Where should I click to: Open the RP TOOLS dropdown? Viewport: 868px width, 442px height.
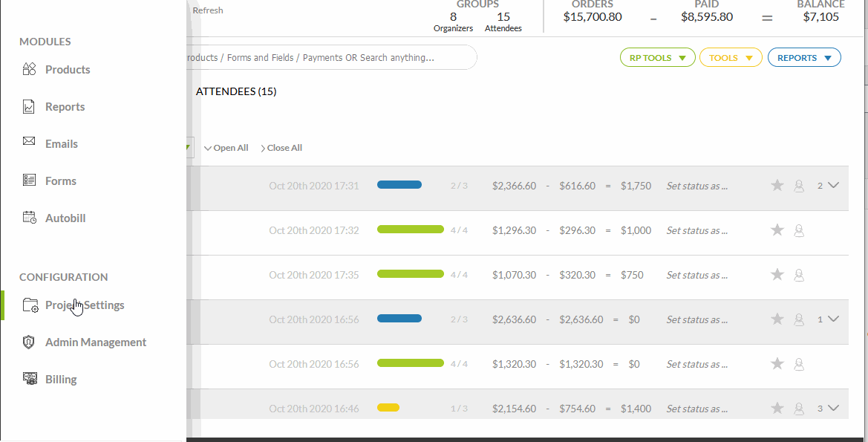pyautogui.click(x=657, y=58)
